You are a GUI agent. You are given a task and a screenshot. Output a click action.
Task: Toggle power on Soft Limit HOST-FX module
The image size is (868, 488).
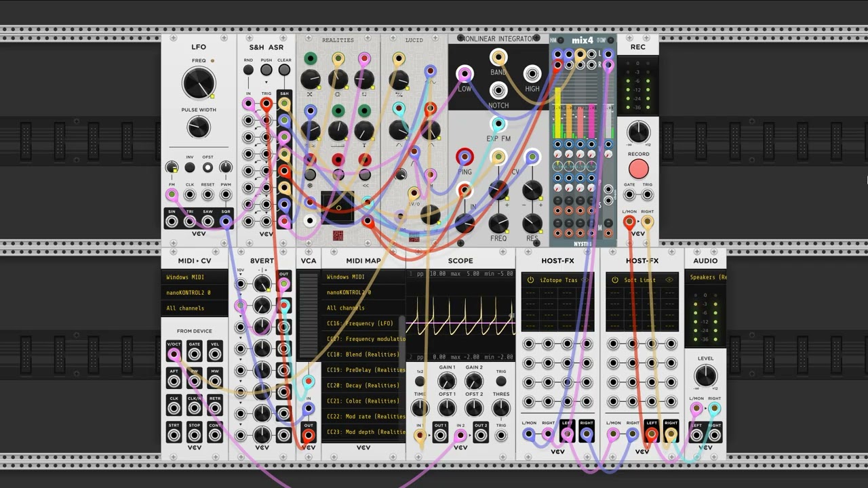(615, 280)
